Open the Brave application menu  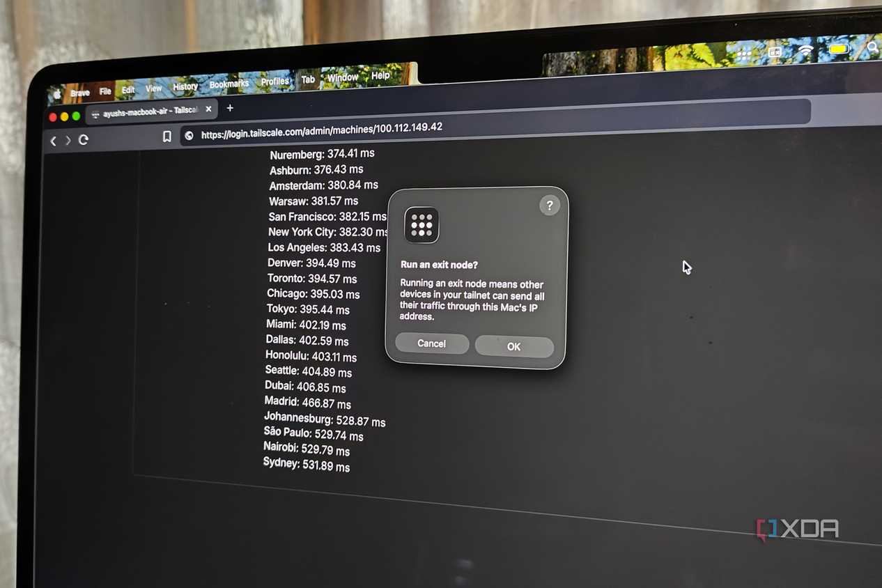coord(80,93)
